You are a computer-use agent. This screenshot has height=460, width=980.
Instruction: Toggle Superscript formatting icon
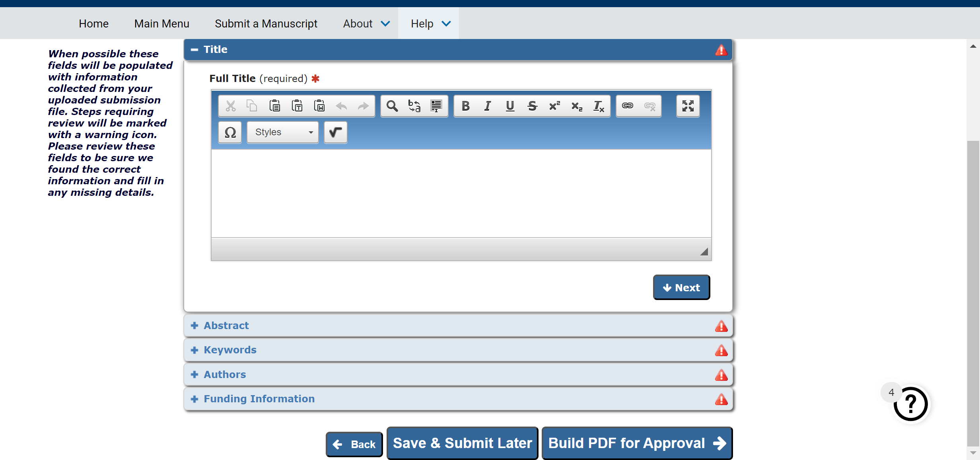(x=554, y=106)
